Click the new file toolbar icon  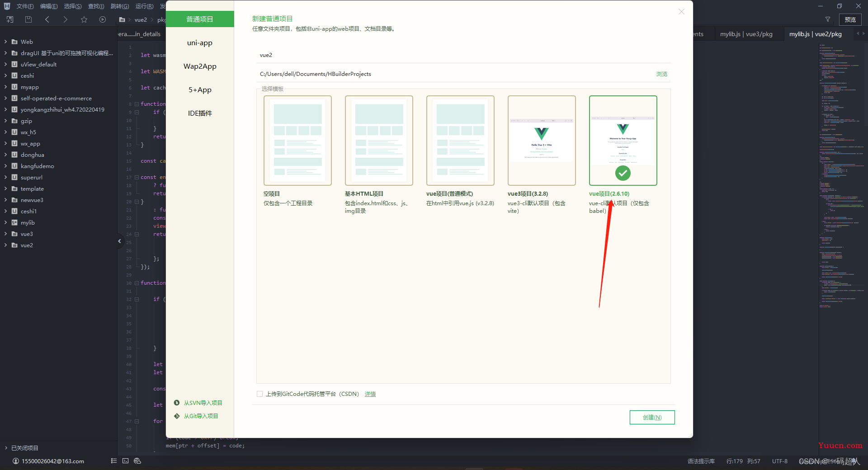10,19
